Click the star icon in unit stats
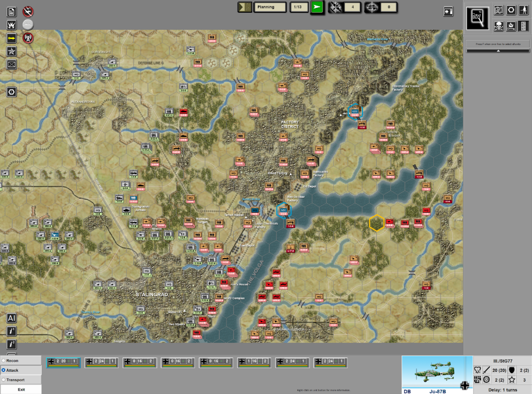This screenshot has width=532, height=394. pyautogui.click(x=512, y=380)
